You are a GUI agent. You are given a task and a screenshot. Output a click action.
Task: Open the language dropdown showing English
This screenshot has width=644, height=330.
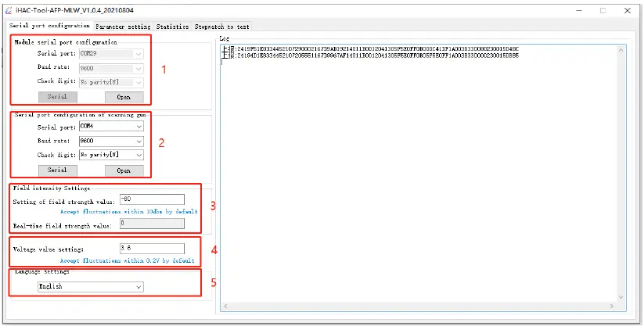pyautogui.click(x=90, y=286)
